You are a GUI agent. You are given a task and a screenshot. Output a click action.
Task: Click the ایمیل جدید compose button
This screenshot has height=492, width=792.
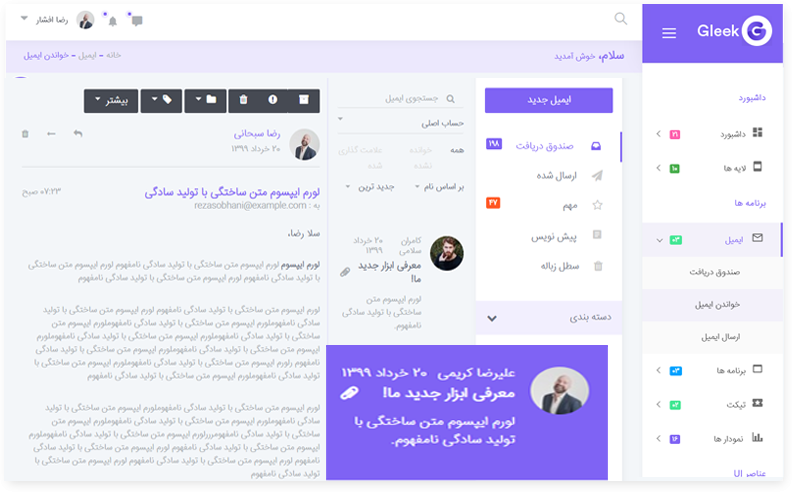pos(548,101)
